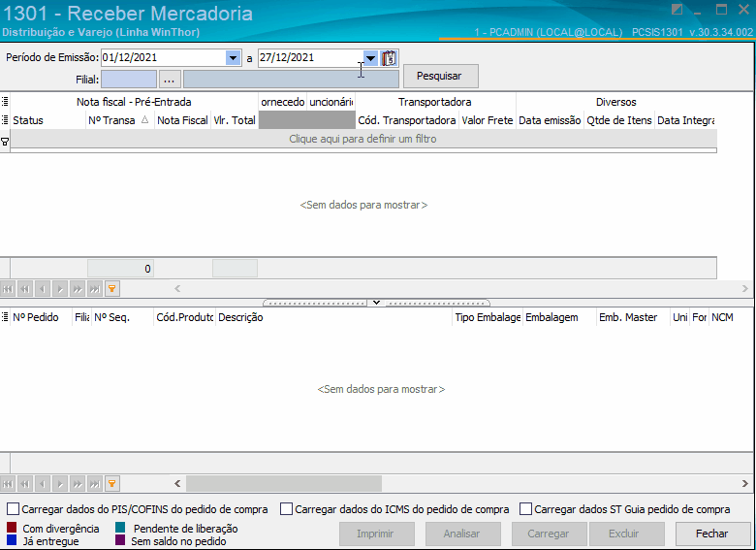Click the teal Pendente de liberação color swatch
The height and width of the screenshot is (550, 756).
pos(120,528)
